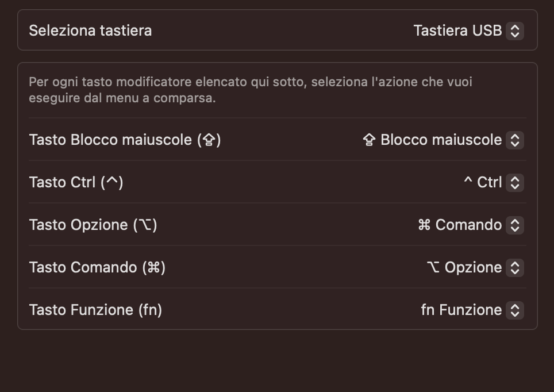Click the modifier keys instruction text paragraph

click(251, 90)
